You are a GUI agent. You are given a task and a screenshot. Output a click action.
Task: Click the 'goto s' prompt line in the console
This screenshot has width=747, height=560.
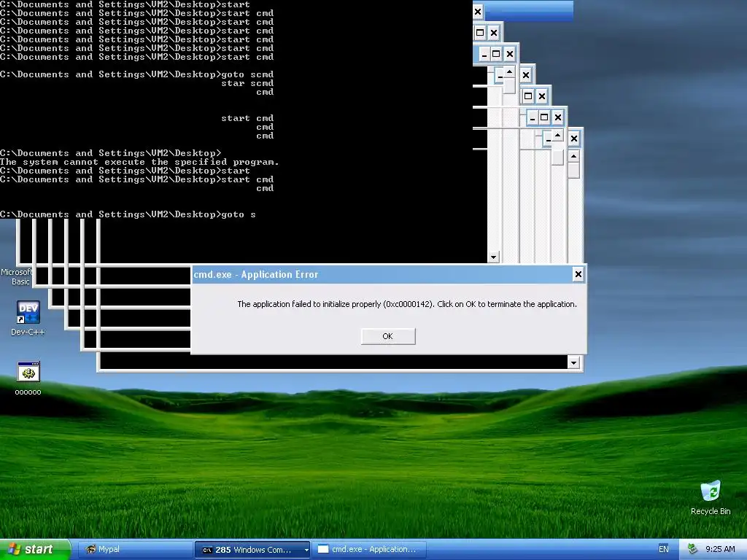click(128, 214)
